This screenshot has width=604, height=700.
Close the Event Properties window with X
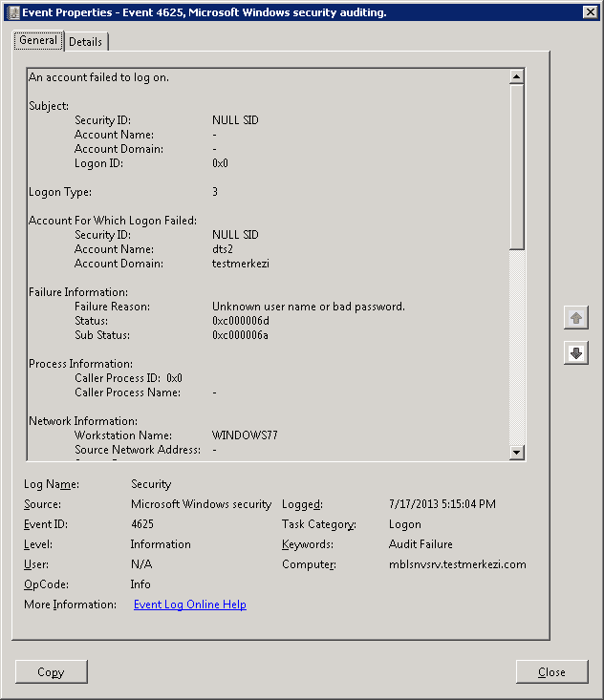(591, 12)
